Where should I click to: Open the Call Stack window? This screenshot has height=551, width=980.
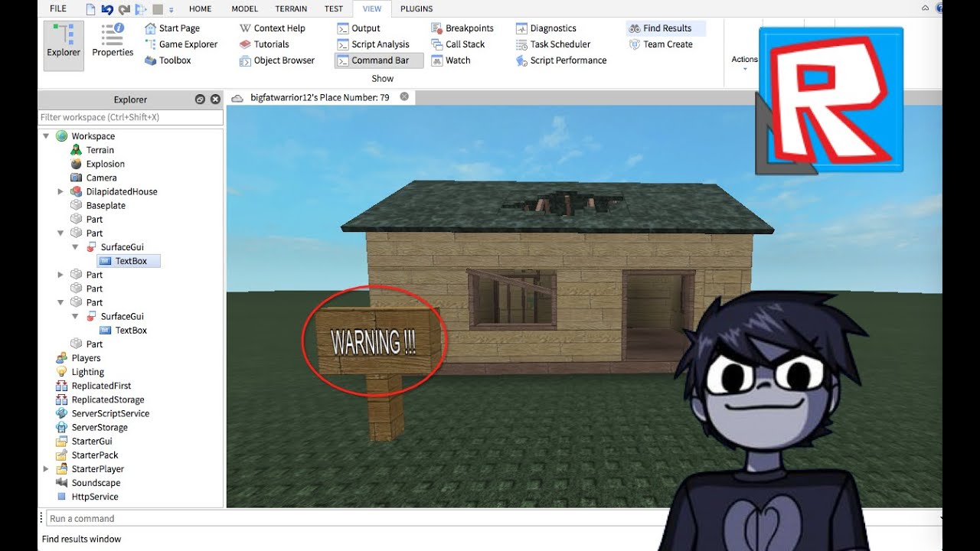(458, 44)
